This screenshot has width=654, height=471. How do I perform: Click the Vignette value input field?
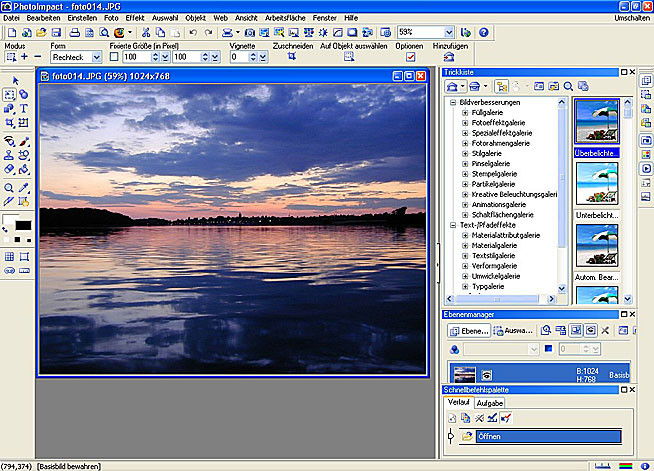point(240,57)
